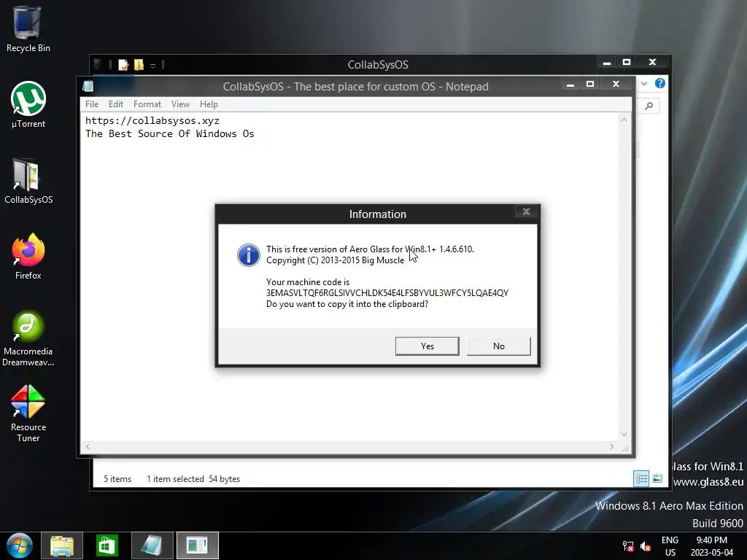
Task: Click No in the Information dialog
Action: (499, 346)
